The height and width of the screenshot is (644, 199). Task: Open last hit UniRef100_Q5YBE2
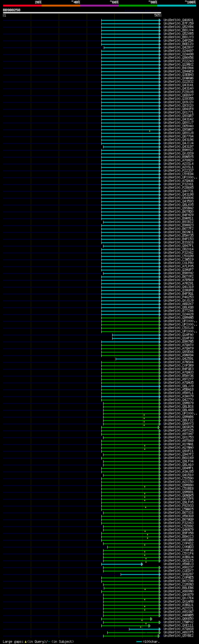pyautogui.click(x=178, y=636)
